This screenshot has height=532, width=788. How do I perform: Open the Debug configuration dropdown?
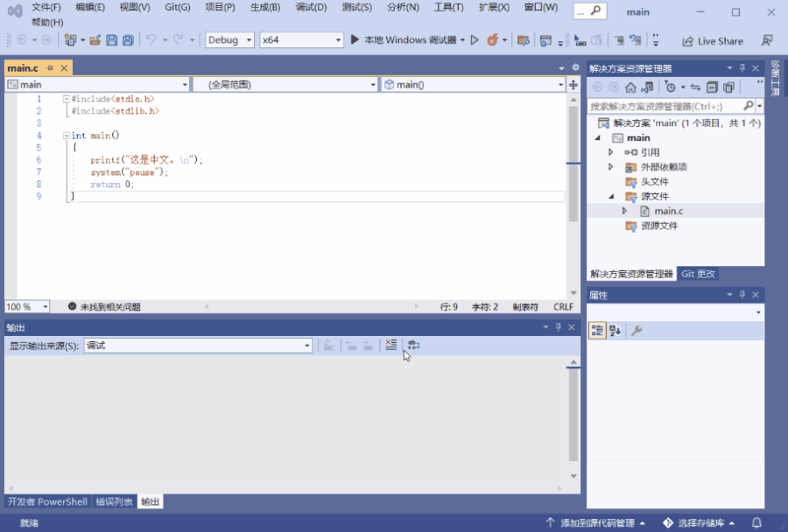[229, 40]
